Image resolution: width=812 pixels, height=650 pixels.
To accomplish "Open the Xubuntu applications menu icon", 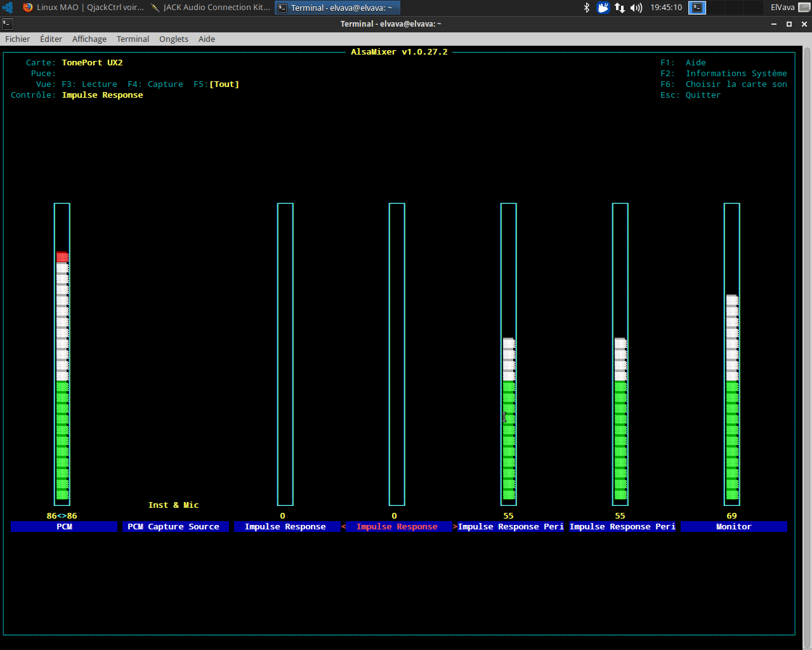I will point(8,8).
